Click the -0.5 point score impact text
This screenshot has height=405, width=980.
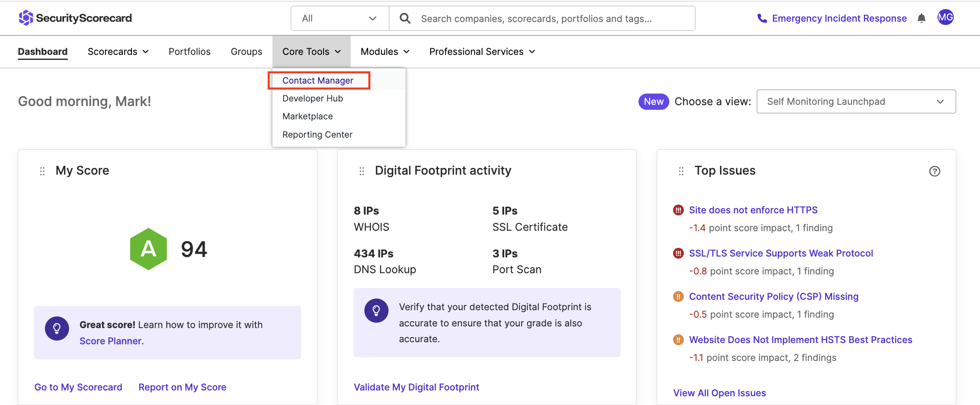pyautogui.click(x=761, y=314)
